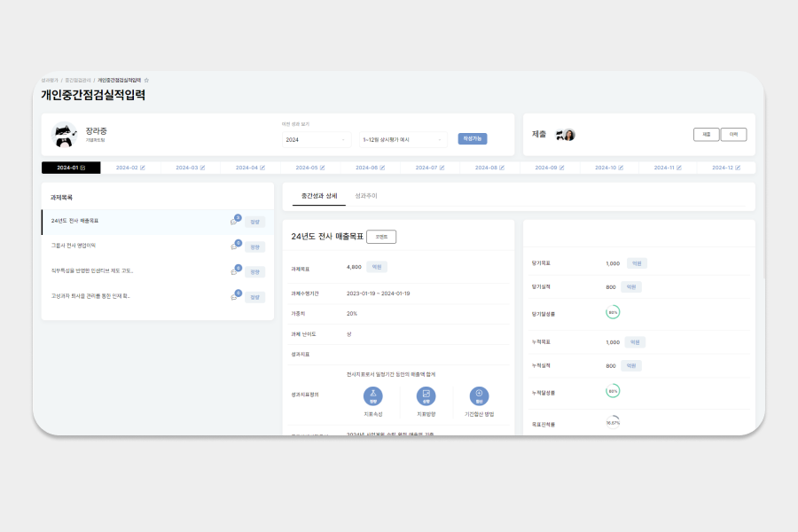This screenshot has height=532, width=798.
Task: Switch to the 성과추이 tab
Action: 366,195
